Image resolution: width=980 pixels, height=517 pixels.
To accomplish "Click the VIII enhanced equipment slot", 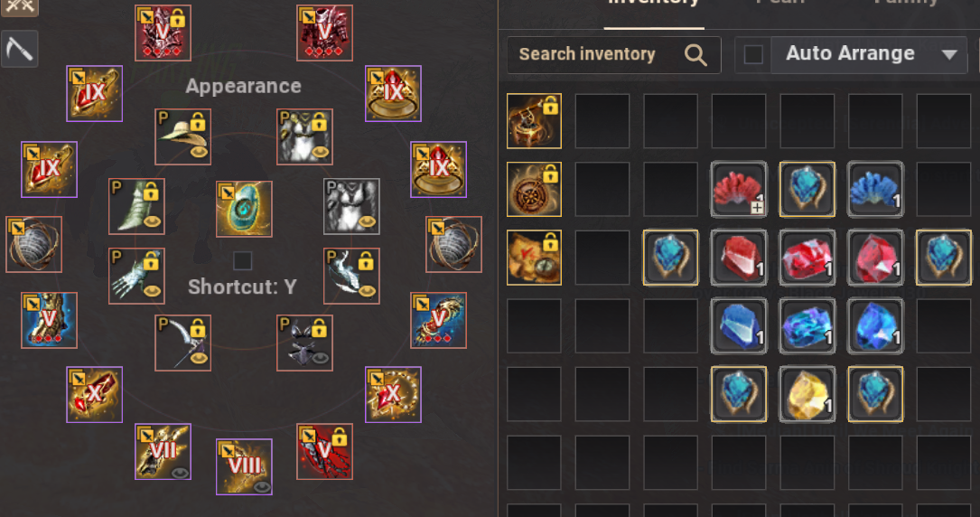I will [244, 466].
